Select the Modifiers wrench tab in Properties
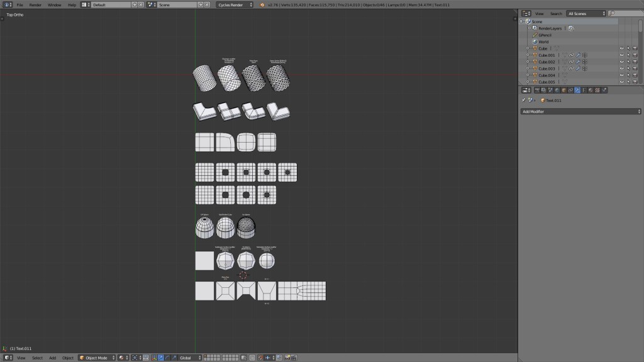Viewport: 644px width, 362px height. [x=577, y=90]
